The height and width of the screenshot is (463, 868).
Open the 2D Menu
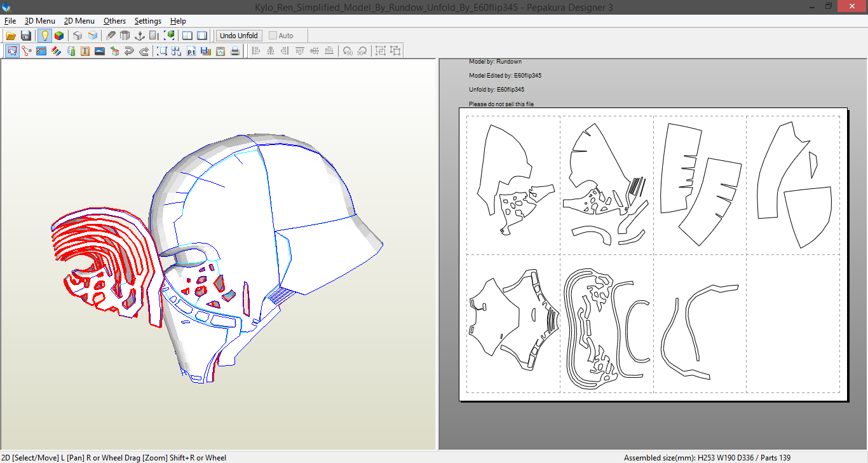(x=79, y=21)
